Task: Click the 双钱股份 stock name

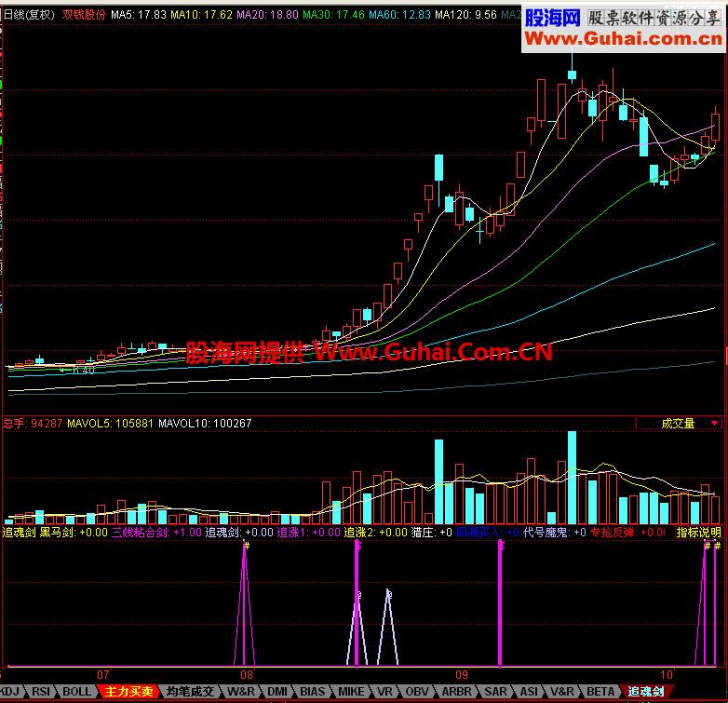Action: pyautogui.click(x=84, y=15)
